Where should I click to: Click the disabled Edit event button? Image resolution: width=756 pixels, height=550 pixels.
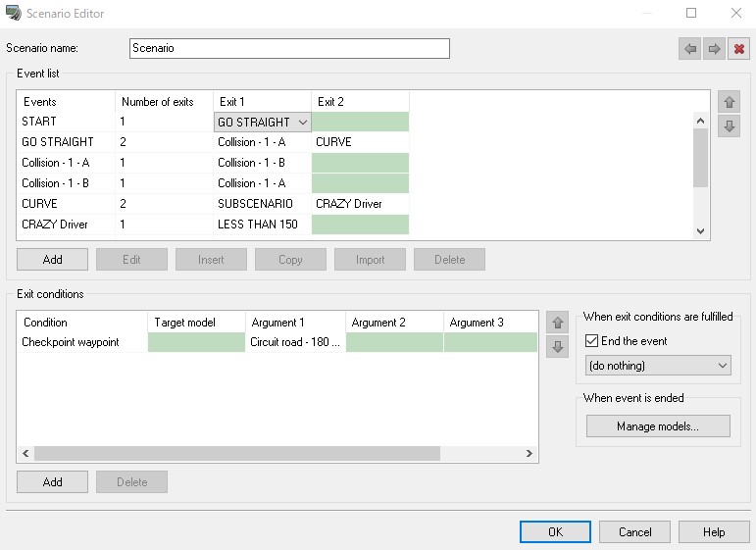(x=131, y=260)
